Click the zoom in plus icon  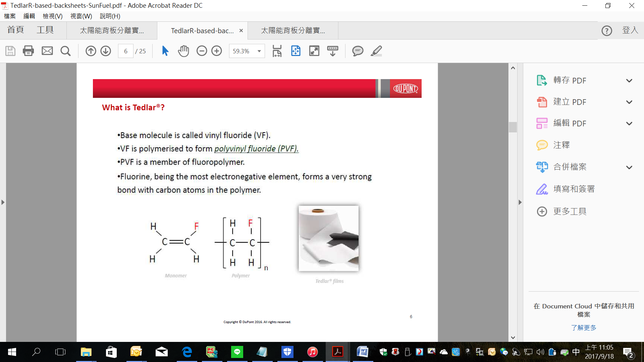click(217, 51)
